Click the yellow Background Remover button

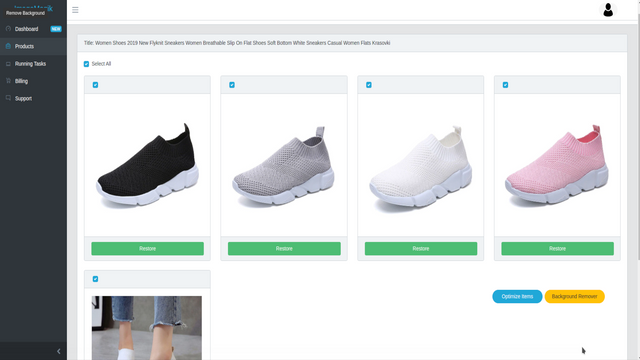tap(574, 296)
